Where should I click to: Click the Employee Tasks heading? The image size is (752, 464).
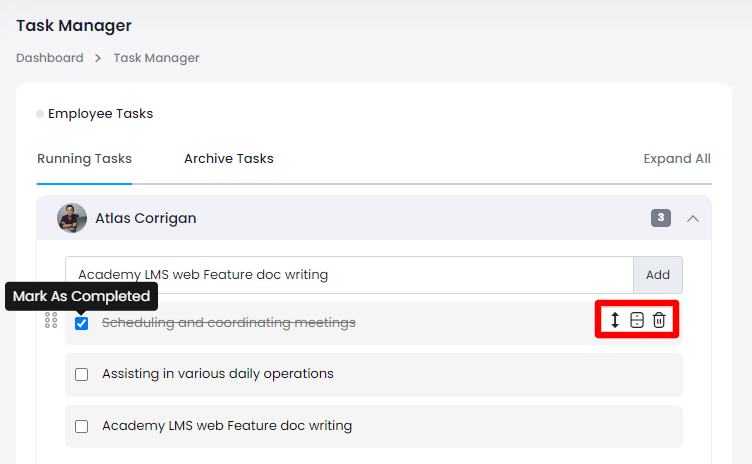100,113
